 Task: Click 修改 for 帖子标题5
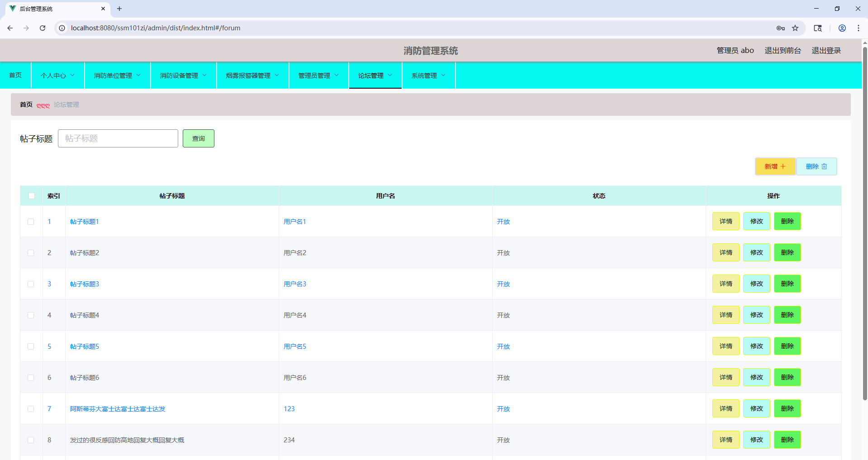click(x=757, y=346)
